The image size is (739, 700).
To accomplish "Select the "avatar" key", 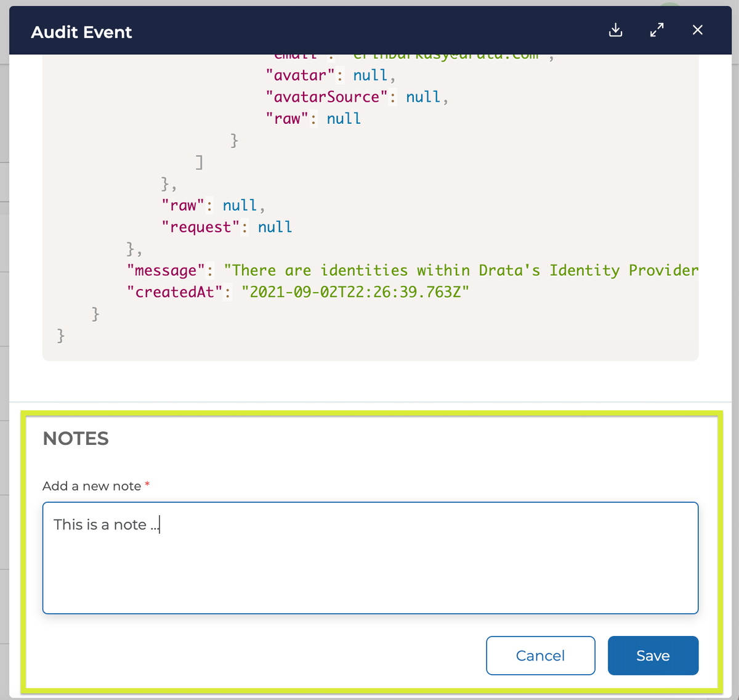I will (x=300, y=76).
